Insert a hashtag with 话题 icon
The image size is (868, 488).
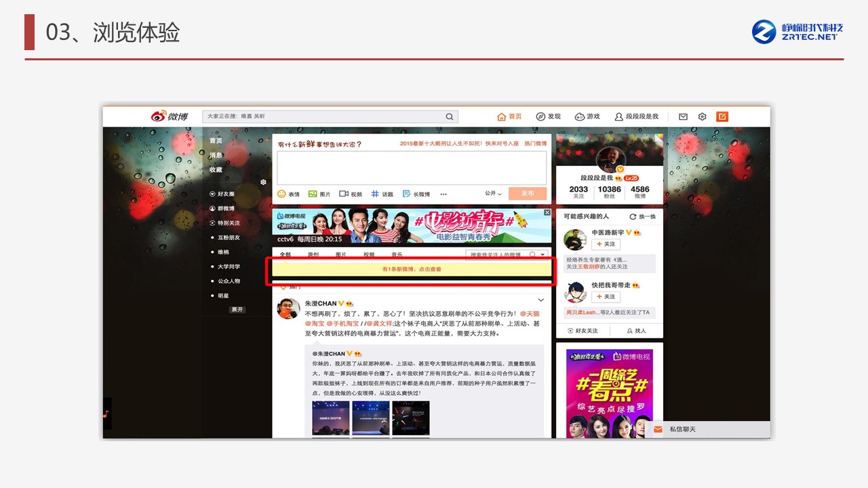pos(382,194)
